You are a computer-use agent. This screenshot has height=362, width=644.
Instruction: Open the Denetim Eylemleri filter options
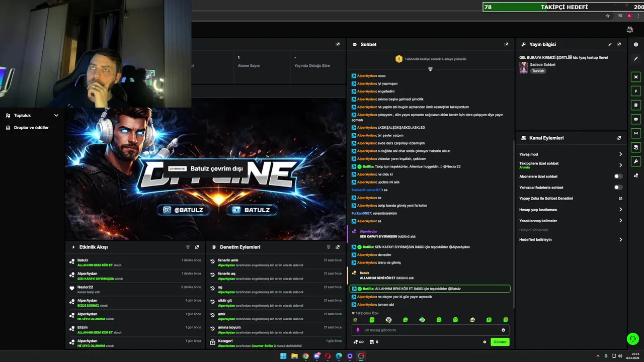tap(329, 247)
